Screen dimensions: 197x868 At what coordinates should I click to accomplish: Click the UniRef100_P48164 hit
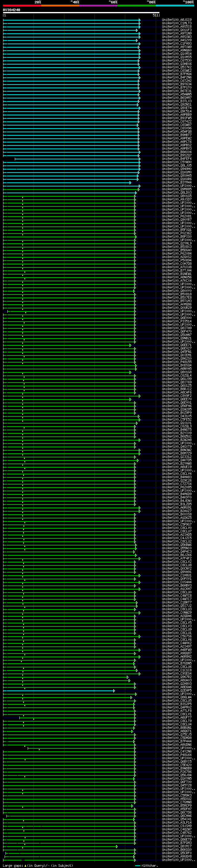177,755
